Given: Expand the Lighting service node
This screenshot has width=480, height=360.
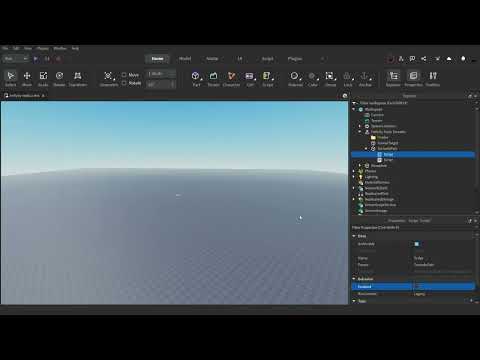Looking at the screenshot, I should coord(354,177).
